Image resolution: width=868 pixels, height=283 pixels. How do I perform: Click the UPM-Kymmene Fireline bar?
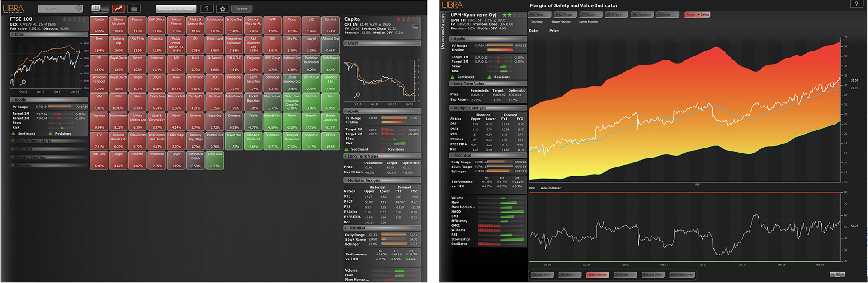coord(500,50)
